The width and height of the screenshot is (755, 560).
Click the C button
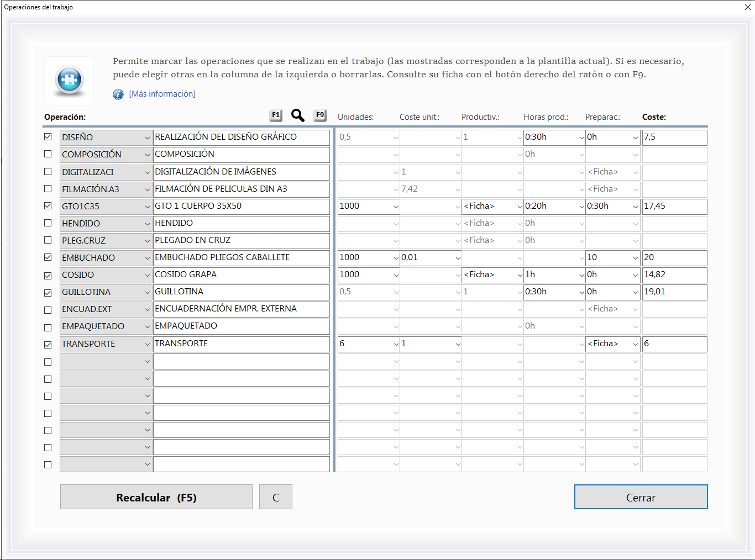click(276, 497)
